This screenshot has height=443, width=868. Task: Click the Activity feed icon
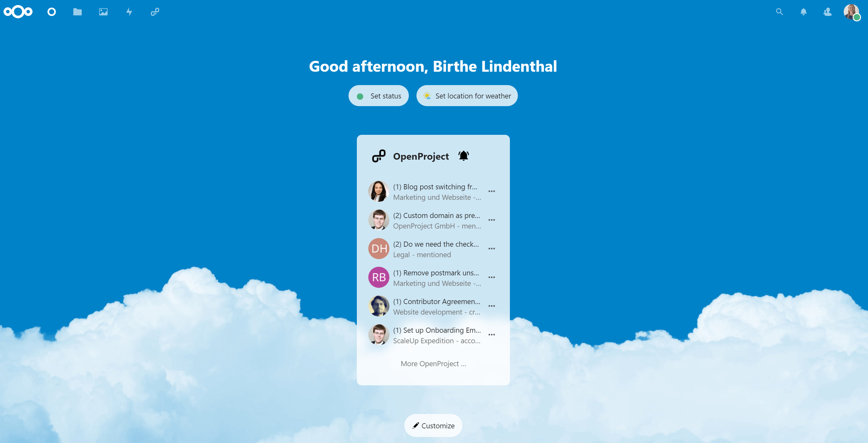(129, 11)
